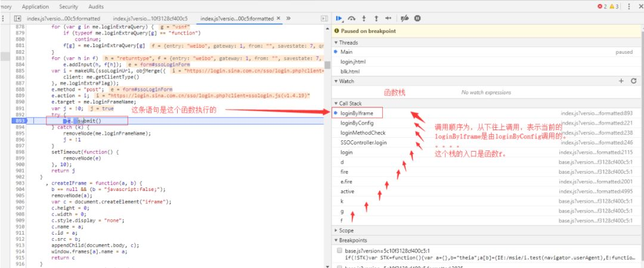Screen dimensions: 644x268
Task: Switch to Application panel tab
Action: point(35,7)
